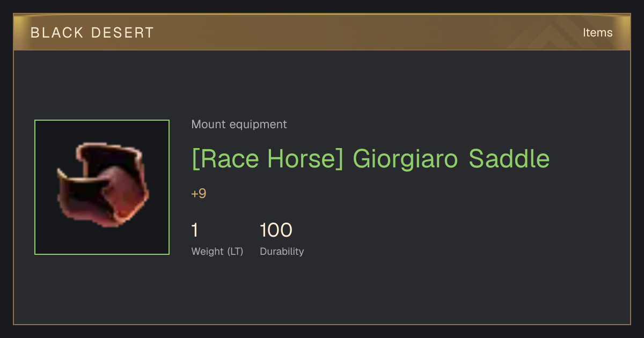This screenshot has width=644, height=338.
Task: Click the Saddle word in the item name
Action: pyautogui.click(x=509, y=159)
